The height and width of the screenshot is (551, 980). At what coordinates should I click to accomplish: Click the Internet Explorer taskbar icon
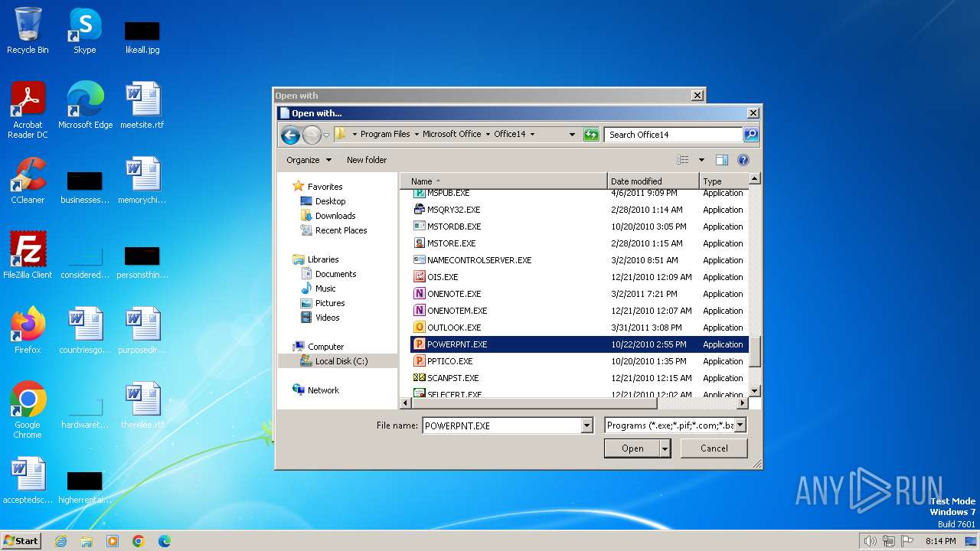60,541
